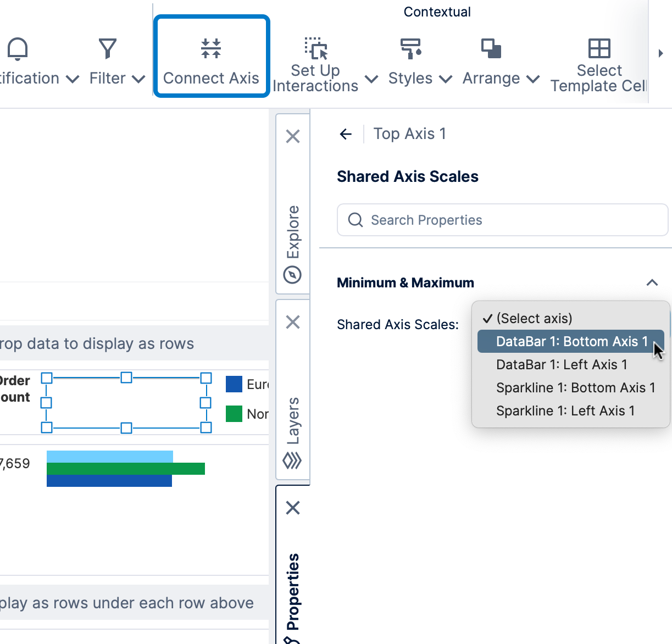Open the Notification bell icon

coord(17,49)
